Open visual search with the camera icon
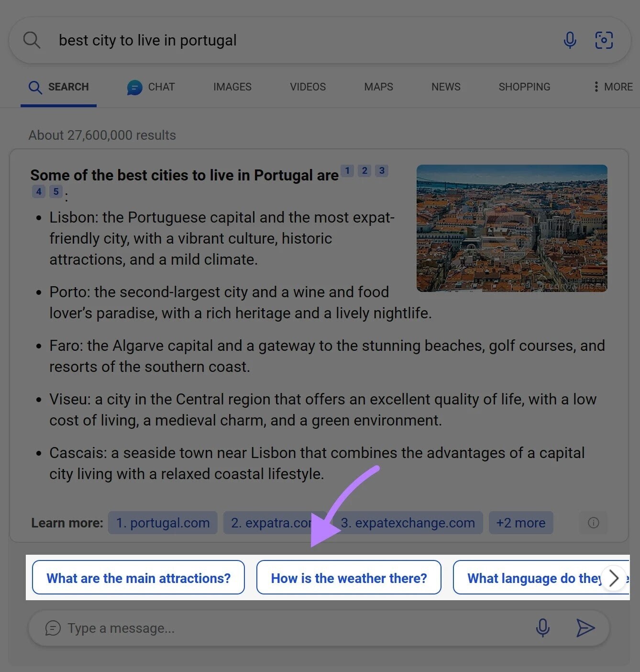Viewport: 640px width, 672px height. [604, 40]
